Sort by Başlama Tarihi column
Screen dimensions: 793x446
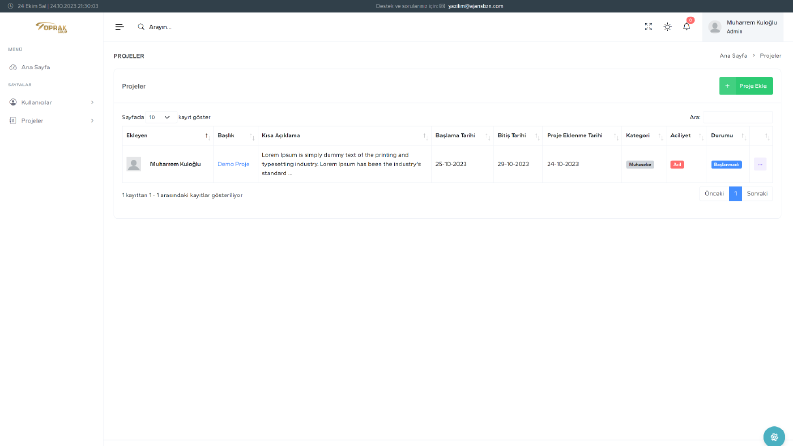pyautogui.click(x=462, y=136)
